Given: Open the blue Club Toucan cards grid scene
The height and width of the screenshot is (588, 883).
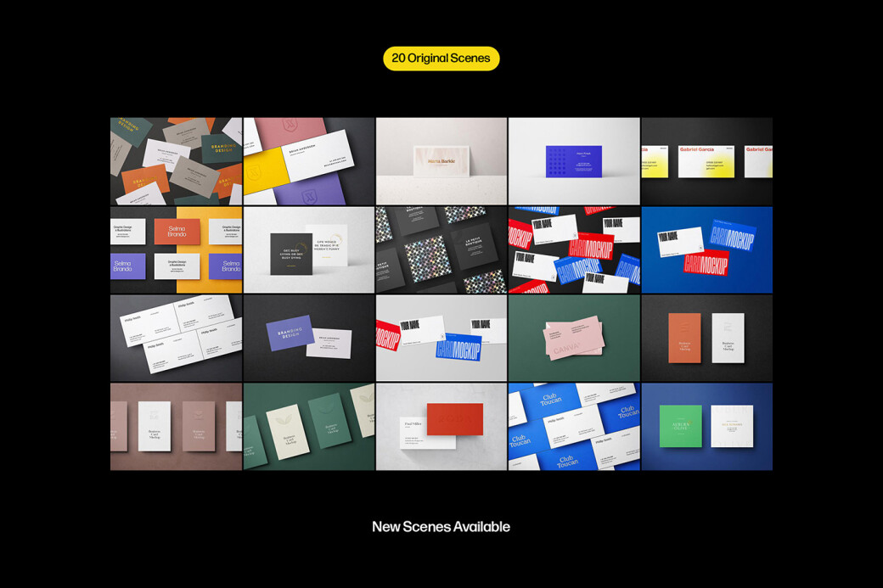Looking at the screenshot, I should [x=573, y=425].
